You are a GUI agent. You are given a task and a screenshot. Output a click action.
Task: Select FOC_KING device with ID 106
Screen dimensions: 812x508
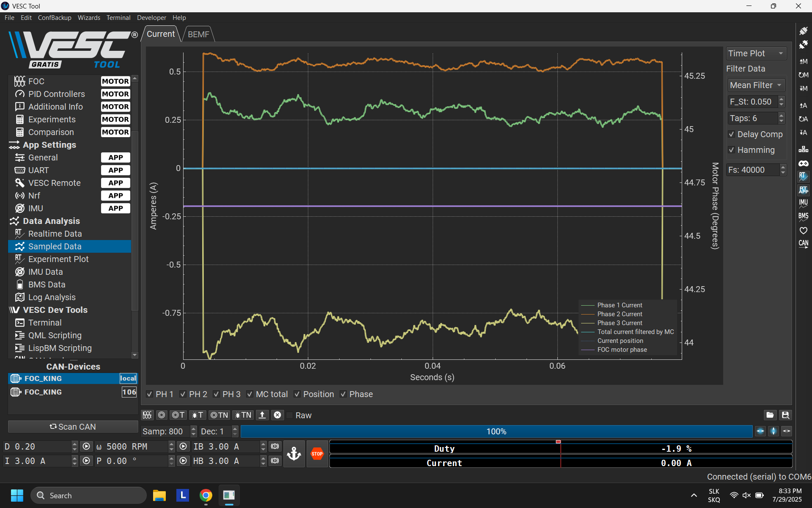coord(73,392)
